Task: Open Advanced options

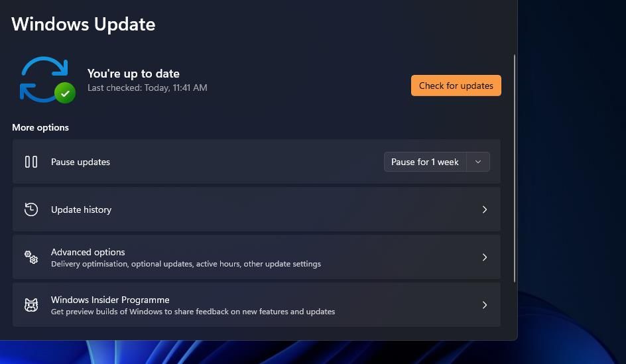Action: 88,252
